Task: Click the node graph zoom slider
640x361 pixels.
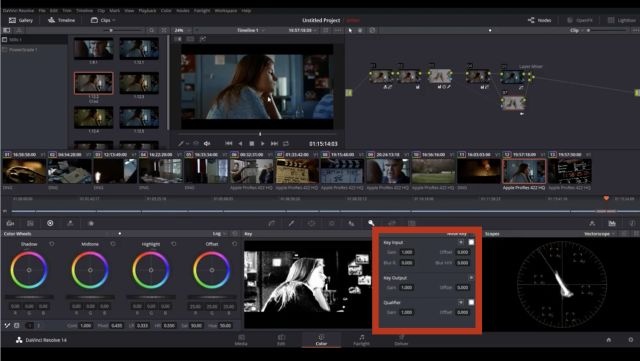Action: [x=608, y=30]
